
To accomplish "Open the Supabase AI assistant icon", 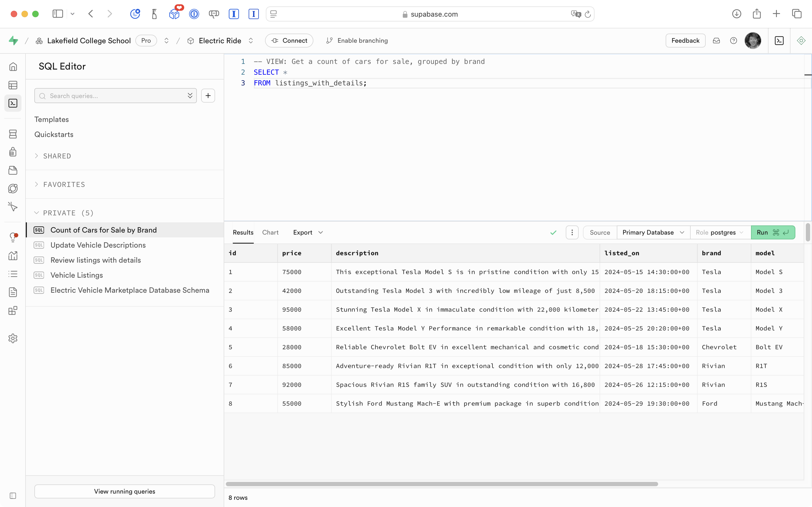I will pyautogui.click(x=801, y=41).
